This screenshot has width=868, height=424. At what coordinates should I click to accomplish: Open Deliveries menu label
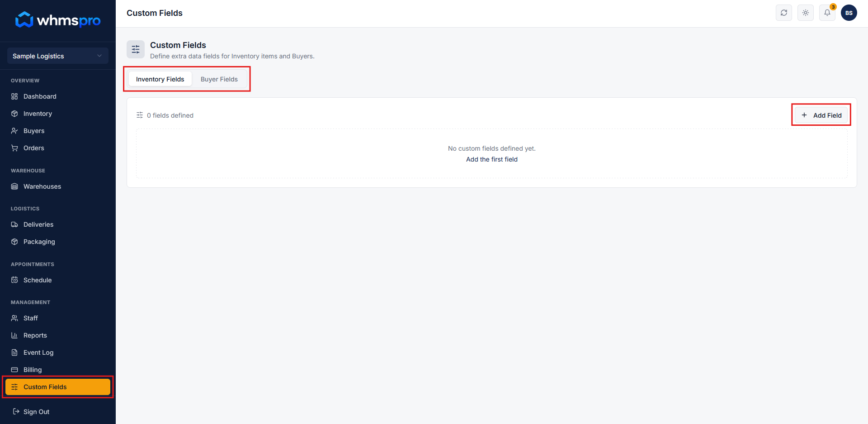click(x=38, y=224)
